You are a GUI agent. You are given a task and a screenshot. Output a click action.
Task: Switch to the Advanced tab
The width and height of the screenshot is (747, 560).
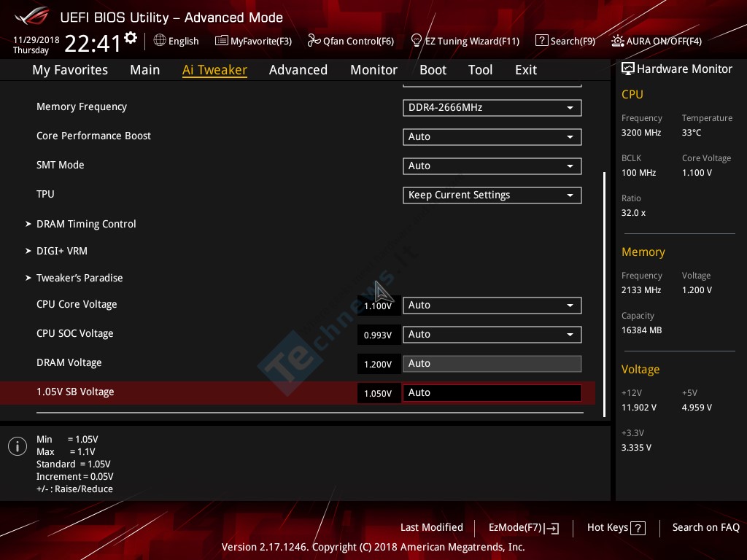[x=298, y=70]
